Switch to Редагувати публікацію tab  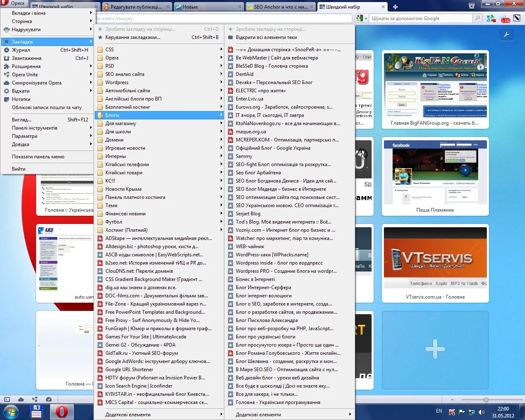(x=136, y=7)
